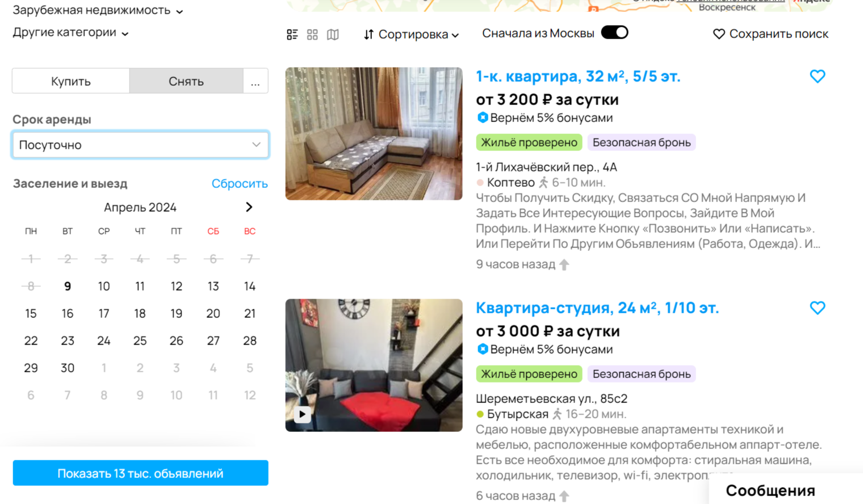863x504 pixels.
Task: Add studio apartment to favorites
Action: pos(817,308)
